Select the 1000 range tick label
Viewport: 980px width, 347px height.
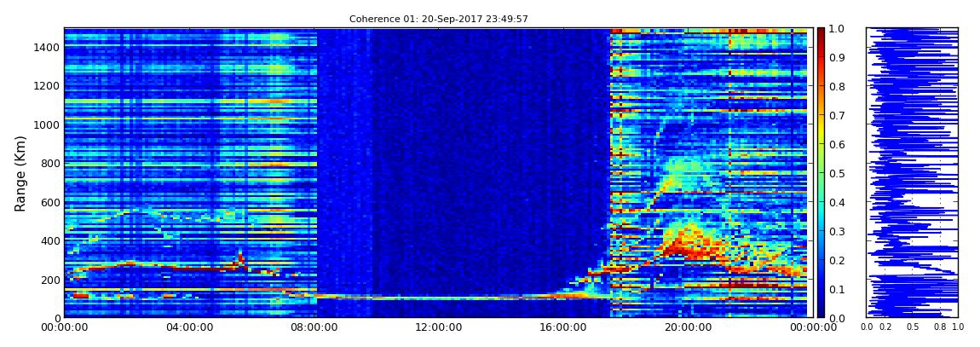46,124
